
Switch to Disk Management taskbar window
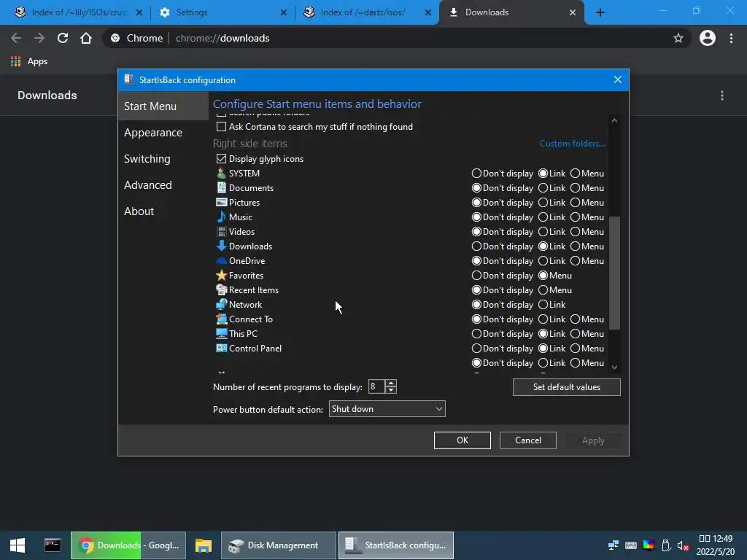click(279, 545)
